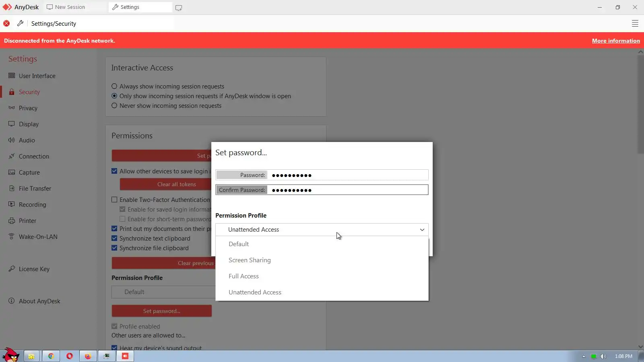This screenshot has width=644, height=362.
Task: Click the About AnyDesk info icon
Action: tap(12, 301)
